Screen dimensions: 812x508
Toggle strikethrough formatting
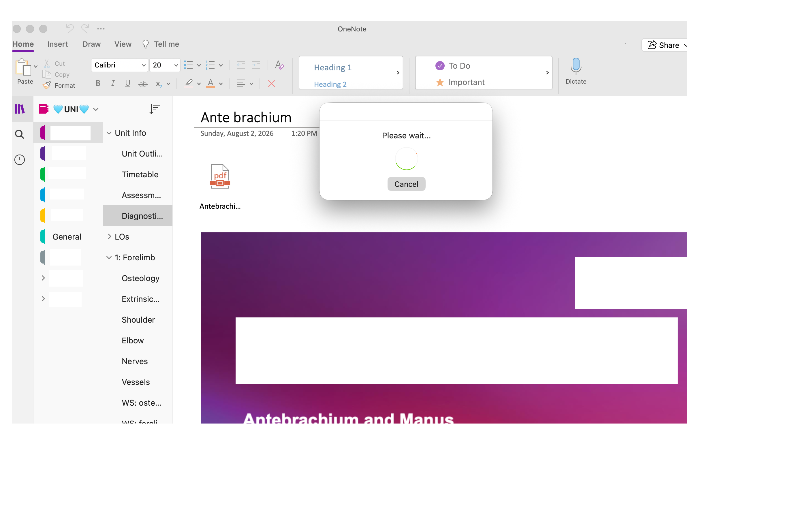143,84
